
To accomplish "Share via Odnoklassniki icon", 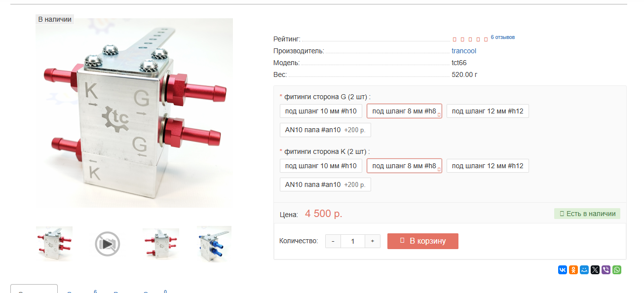I will (573, 270).
